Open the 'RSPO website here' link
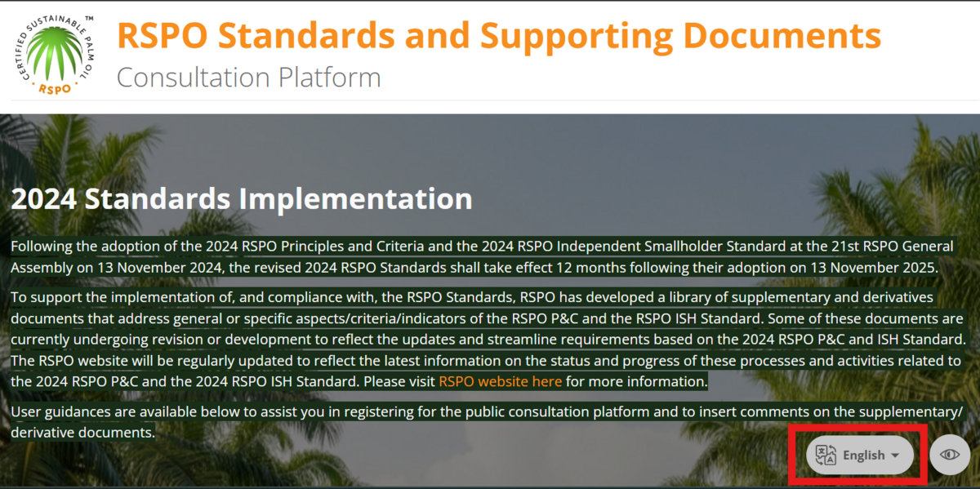 click(500, 381)
